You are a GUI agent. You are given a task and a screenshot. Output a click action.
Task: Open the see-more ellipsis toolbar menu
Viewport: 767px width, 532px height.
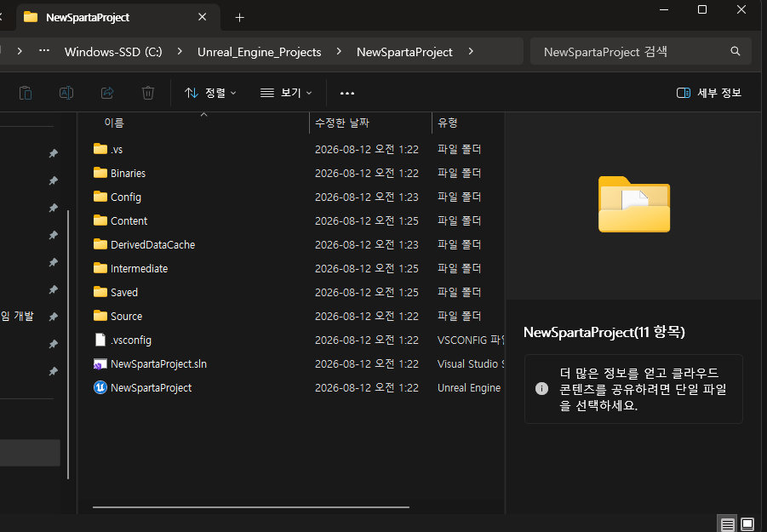tap(346, 93)
